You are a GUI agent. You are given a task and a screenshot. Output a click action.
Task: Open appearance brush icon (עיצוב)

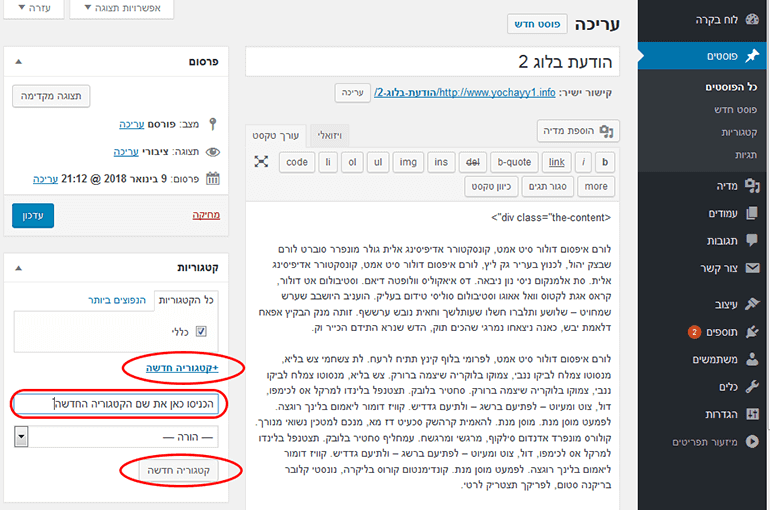[752, 304]
